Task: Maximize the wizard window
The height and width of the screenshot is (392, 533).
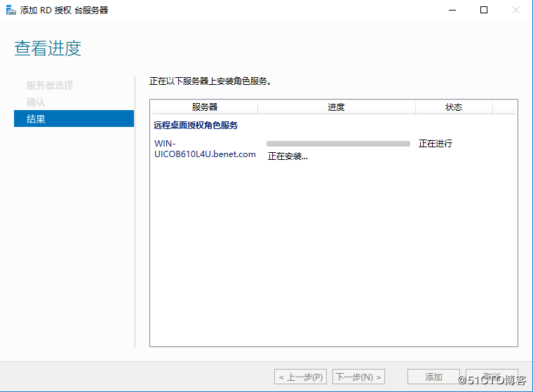Action: point(483,11)
